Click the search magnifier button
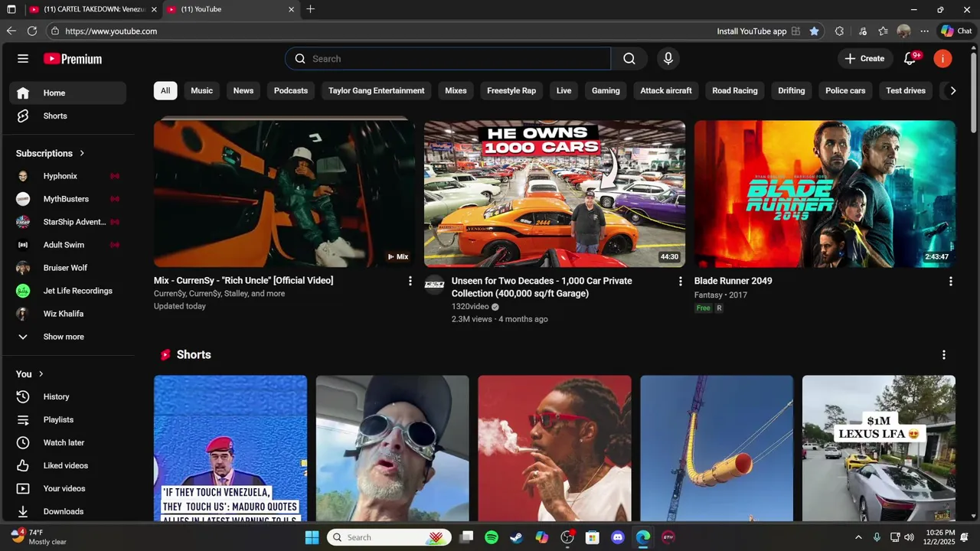The image size is (980, 551). pos(629,59)
